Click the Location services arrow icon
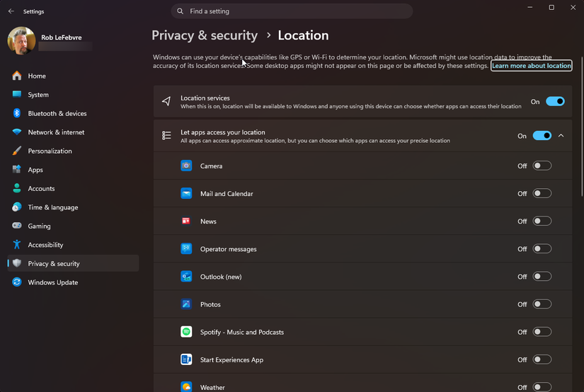584x392 pixels. coord(166,101)
